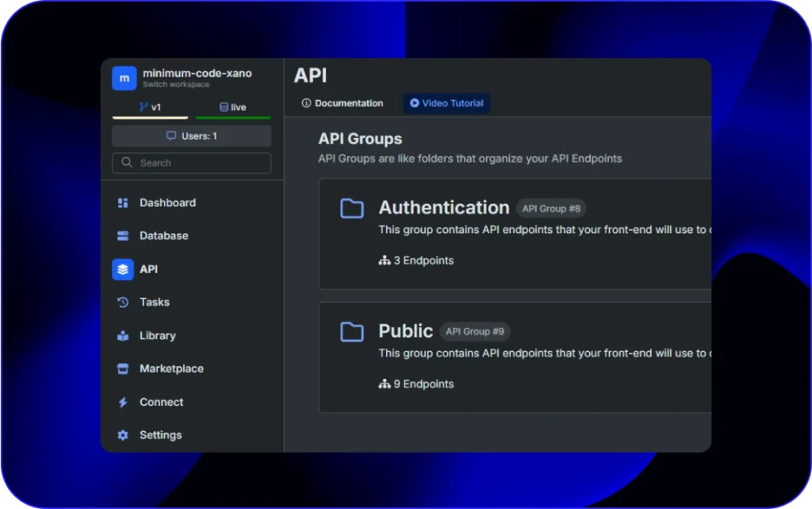Image resolution: width=812 pixels, height=509 pixels.
Task: Switch to the live data source tab
Action: click(232, 107)
